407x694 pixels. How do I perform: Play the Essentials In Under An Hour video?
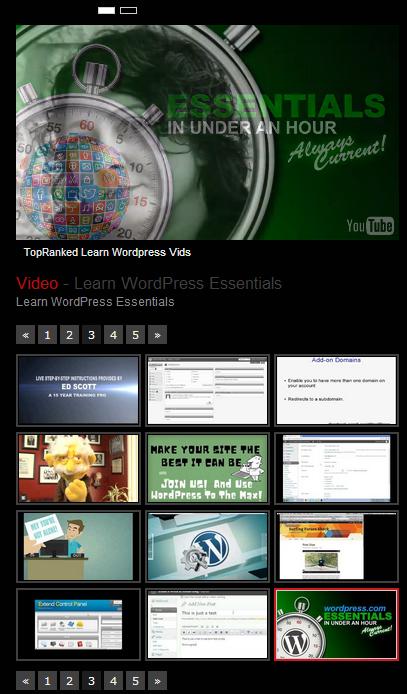(x=207, y=132)
